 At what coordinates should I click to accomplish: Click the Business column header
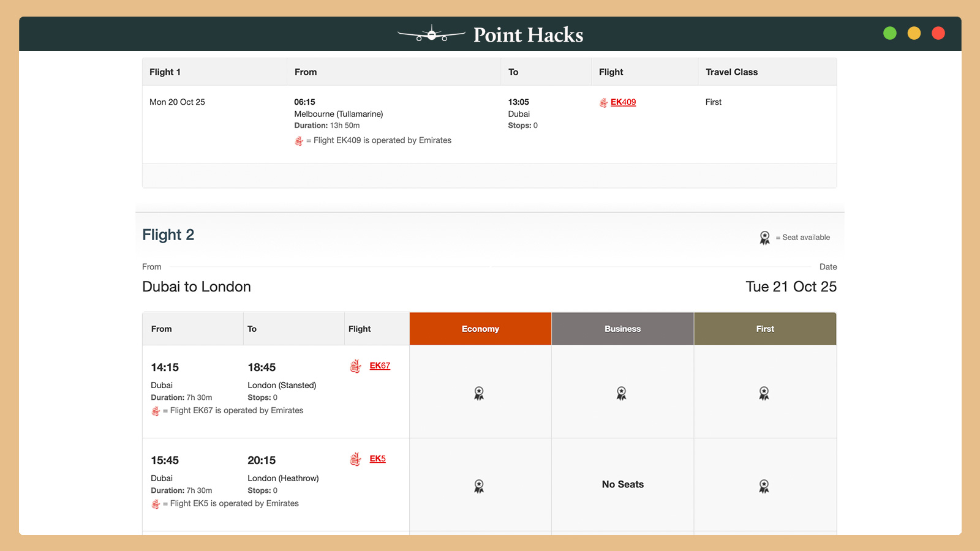coord(622,329)
